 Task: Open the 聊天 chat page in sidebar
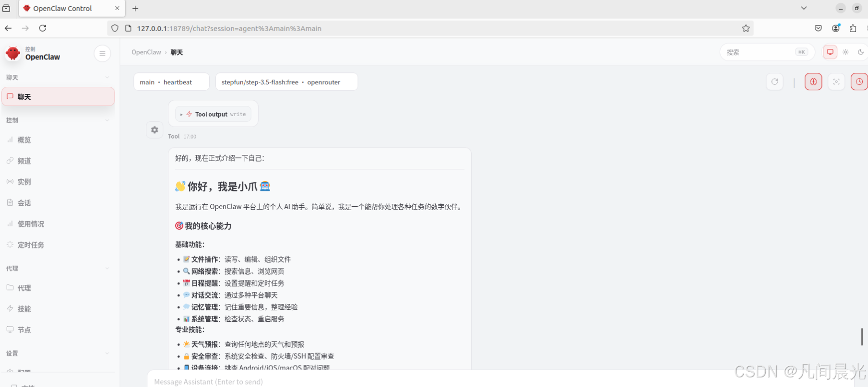(58, 96)
